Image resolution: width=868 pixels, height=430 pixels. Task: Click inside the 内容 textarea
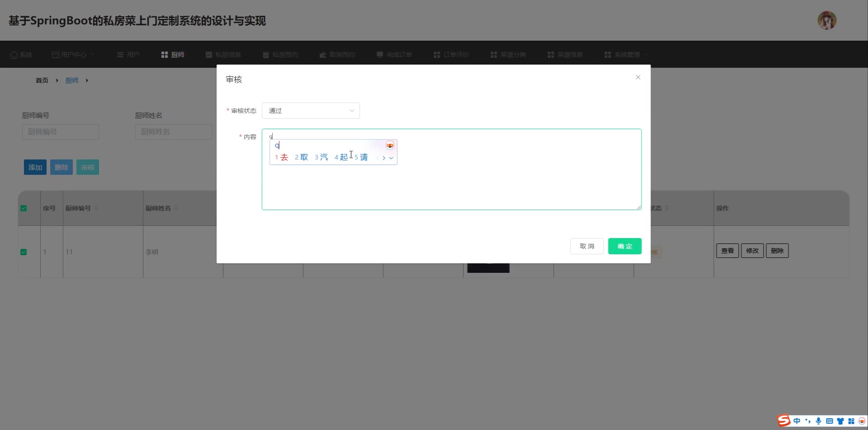[x=451, y=169]
